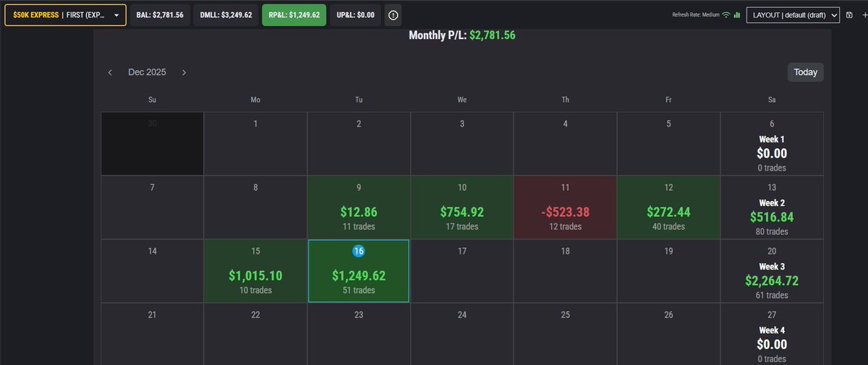Click the Dec 2025 month label
868x365 pixels.
click(147, 72)
